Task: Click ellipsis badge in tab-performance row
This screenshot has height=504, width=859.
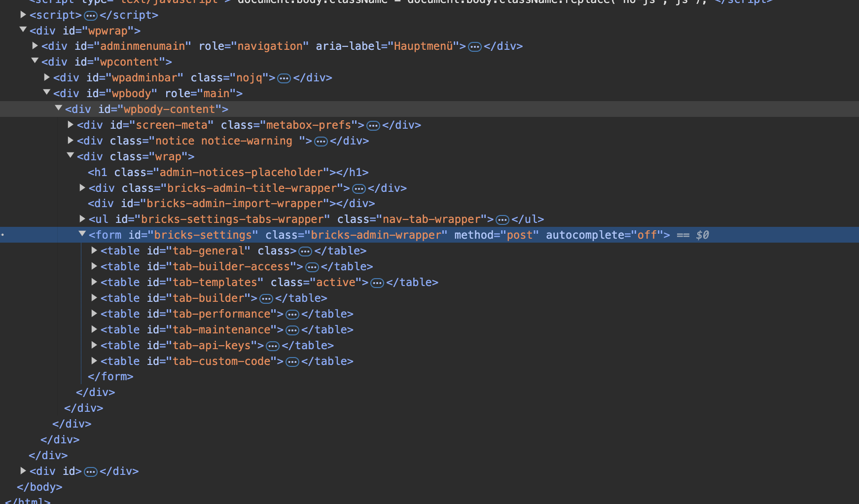Action: tap(292, 315)
